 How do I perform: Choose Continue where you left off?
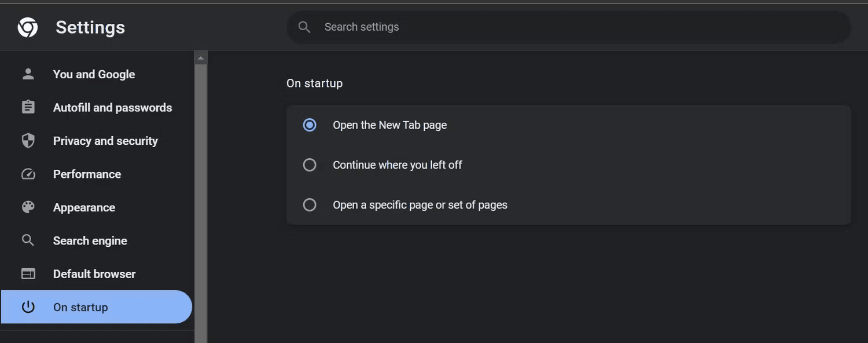(x=310, y=165)
